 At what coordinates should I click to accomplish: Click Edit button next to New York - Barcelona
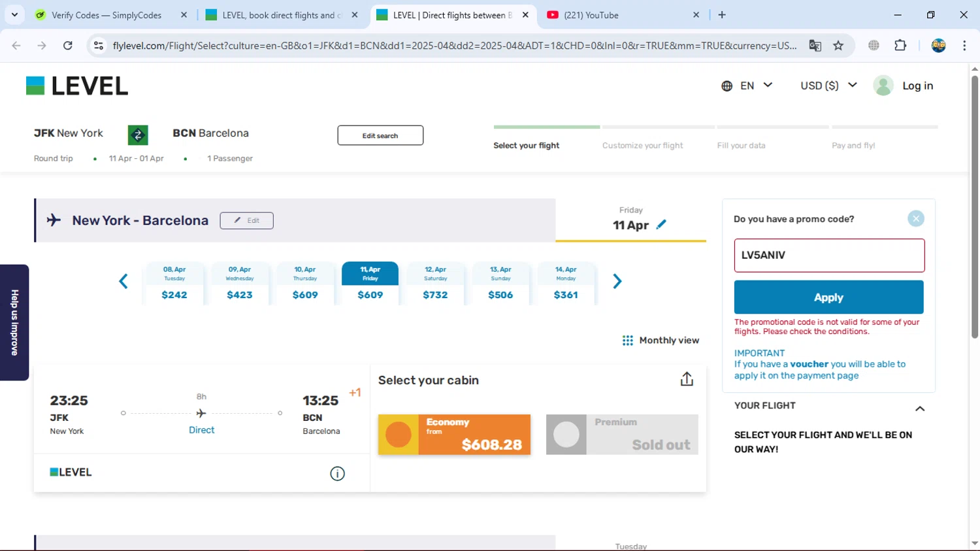pos(246,220)
